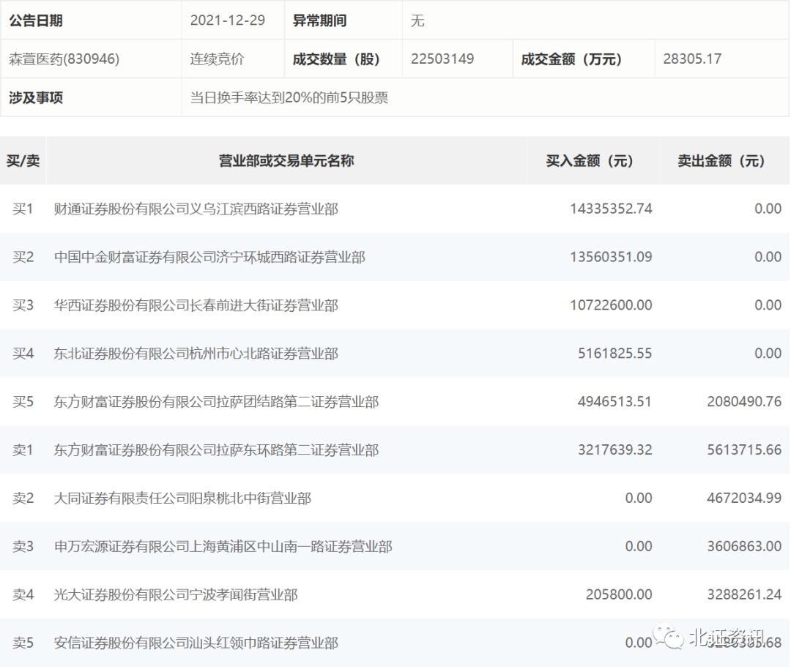Viewport: 791px width, 672px height.
Task: Select 东北证券股份有限公司杭州市心北路证券营业部
Action: click(x=196, y=354)
